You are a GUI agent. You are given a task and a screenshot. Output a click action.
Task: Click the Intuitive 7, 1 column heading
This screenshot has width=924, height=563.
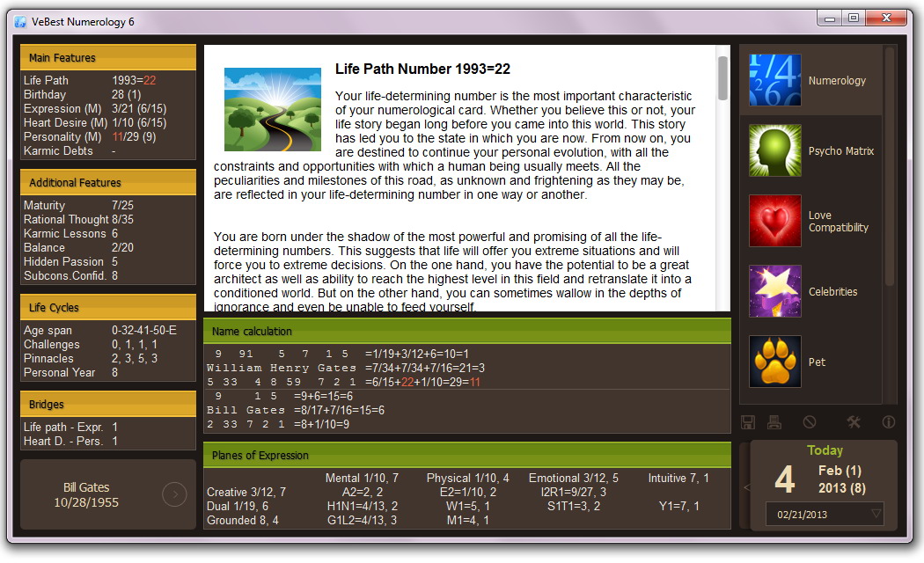pos(678,478)
